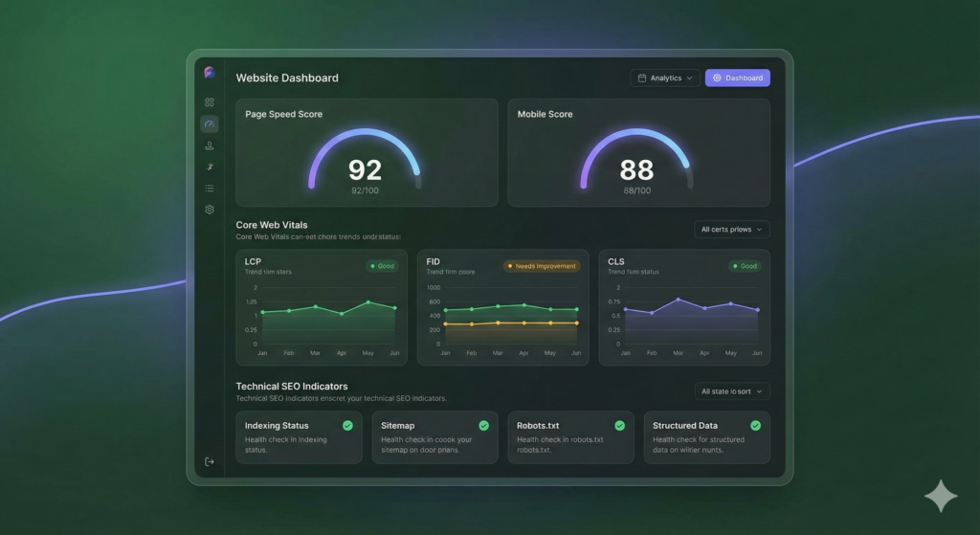Open the grid overview icon in sidebar

[210, 102]
